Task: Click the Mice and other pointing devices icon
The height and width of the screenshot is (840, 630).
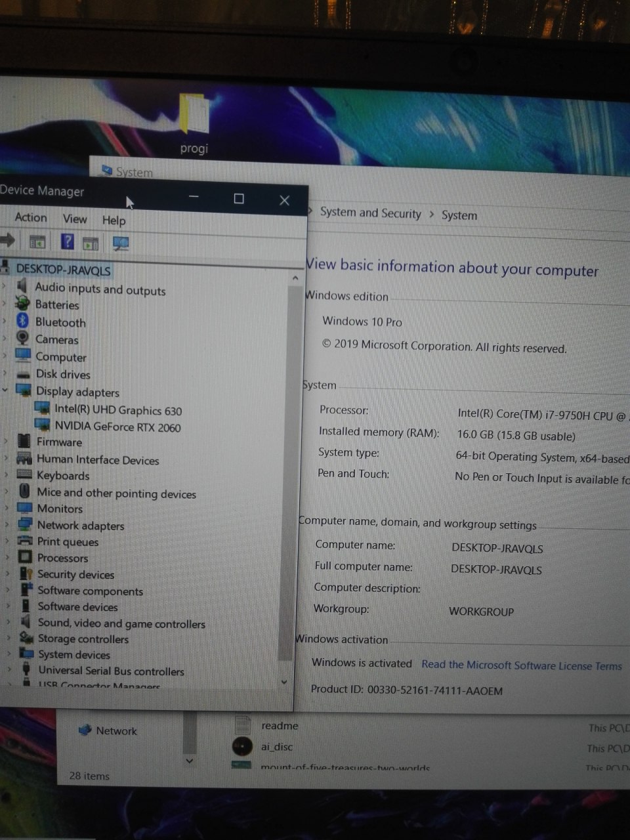Action: (24, 491)
